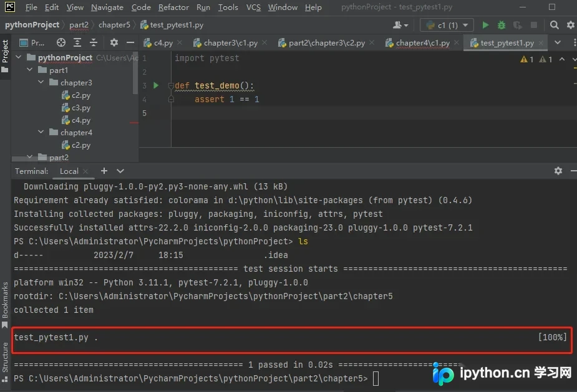This screenshot has height=392, width=577.
Task: Go to previous highlighted error arrow
Action: click(x=562, y=59)
